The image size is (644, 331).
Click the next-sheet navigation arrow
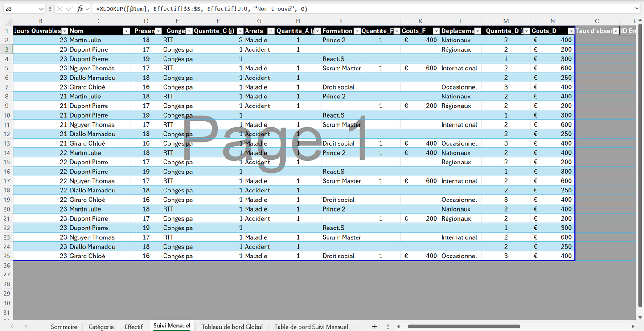[25, 327]
